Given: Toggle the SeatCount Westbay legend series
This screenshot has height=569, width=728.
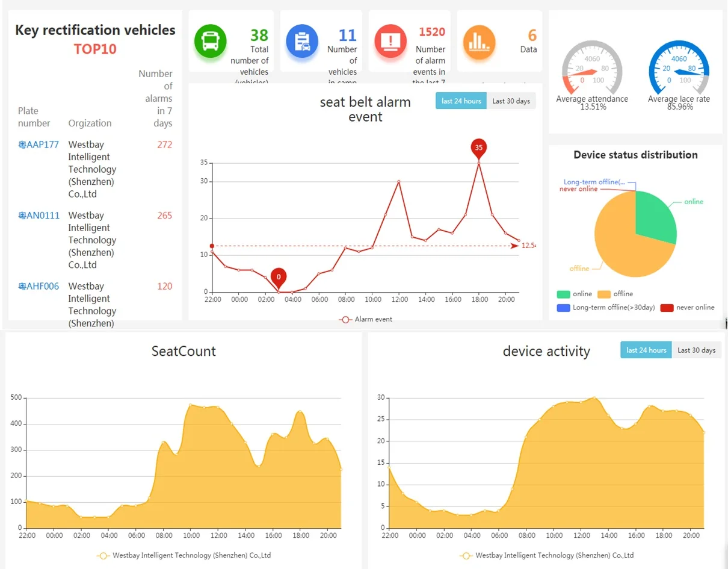Looking at the screenshot, I should coord(184,555).
